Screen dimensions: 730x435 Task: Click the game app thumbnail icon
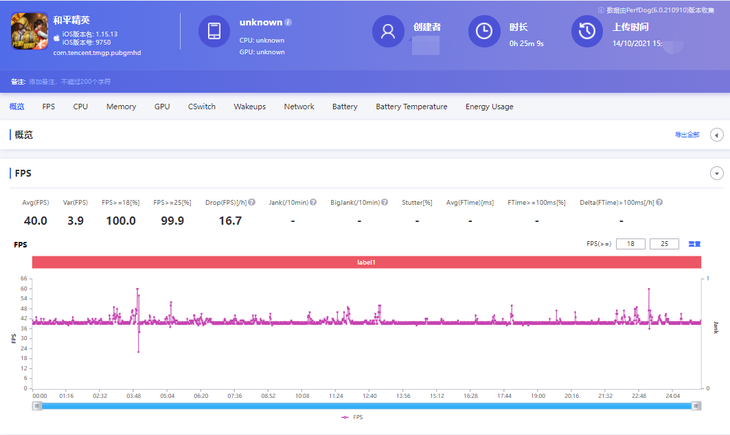click(30, 31)
